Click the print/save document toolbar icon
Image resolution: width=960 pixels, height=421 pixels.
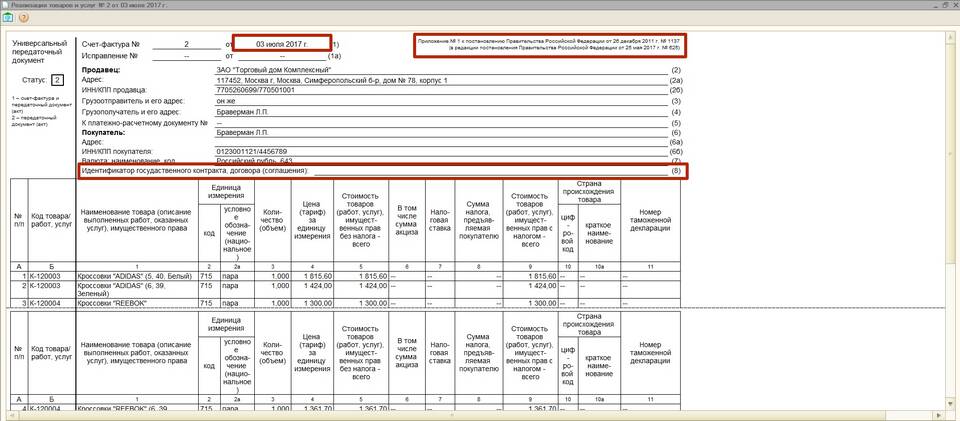tap(8, 17)
